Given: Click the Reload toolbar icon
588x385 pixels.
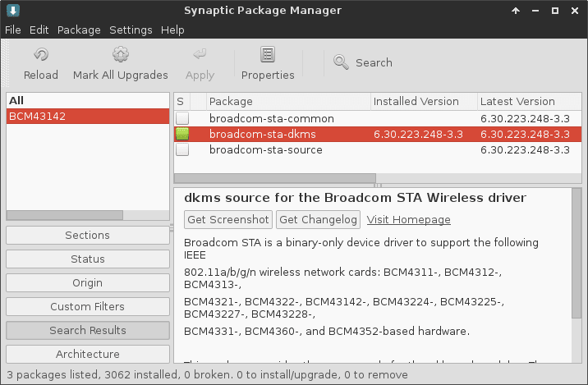Looking at the screenshot, I should pos(41,55).
